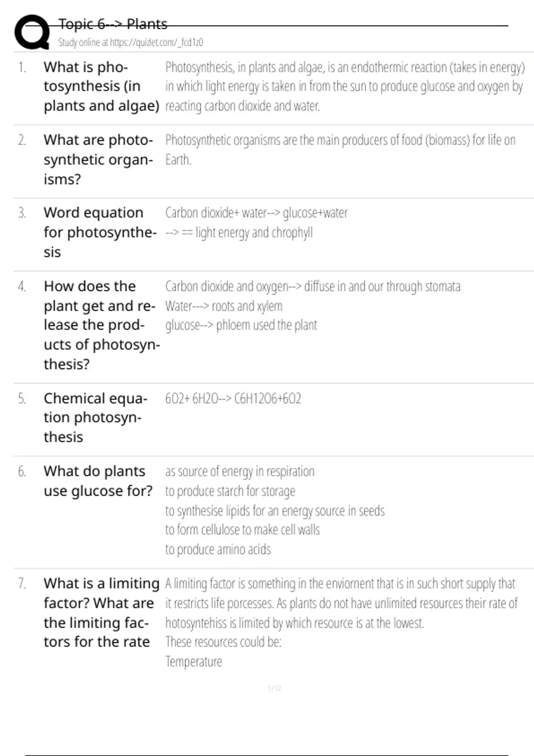The height and width of the screenshot is (756, 534).
Task: Click the endothermic reaction definition text
Action: [345, 86]
